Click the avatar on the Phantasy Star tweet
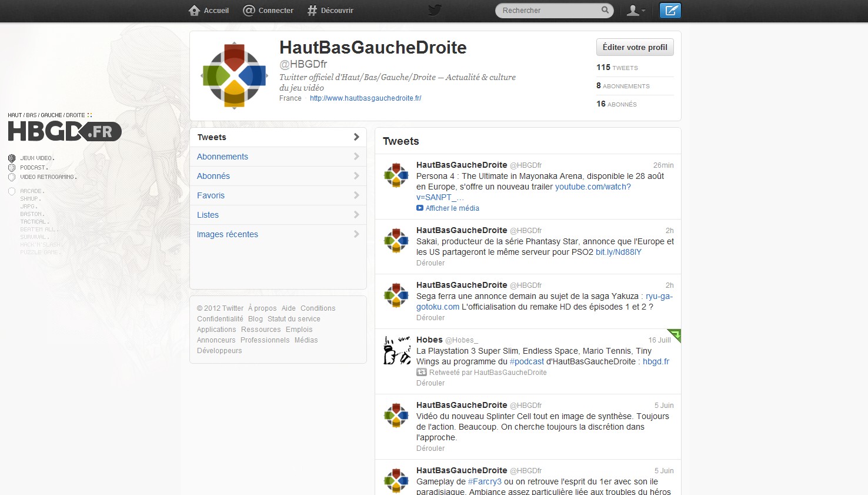Image resolution: width=868 pixels, height=495 pixels. pos(396,240)
